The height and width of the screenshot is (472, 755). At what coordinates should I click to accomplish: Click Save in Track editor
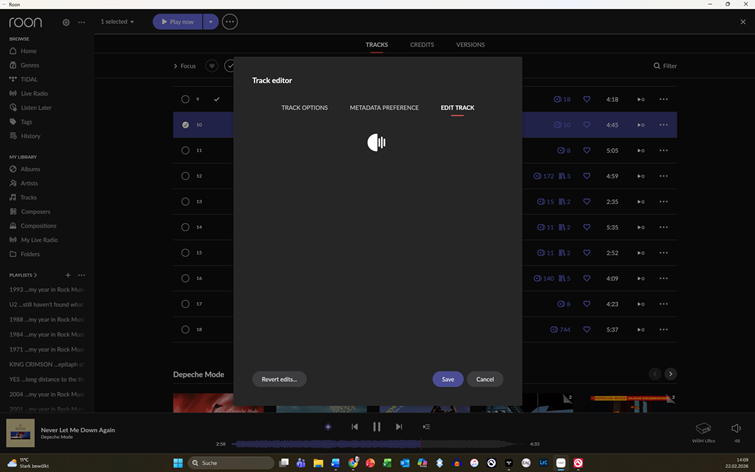point(448,379)
